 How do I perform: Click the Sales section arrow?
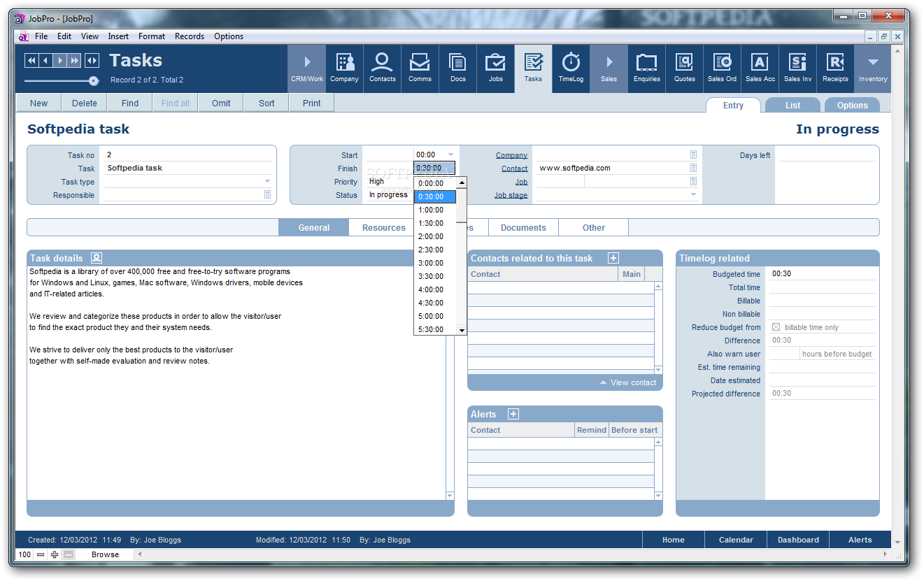tap(609, 68)
